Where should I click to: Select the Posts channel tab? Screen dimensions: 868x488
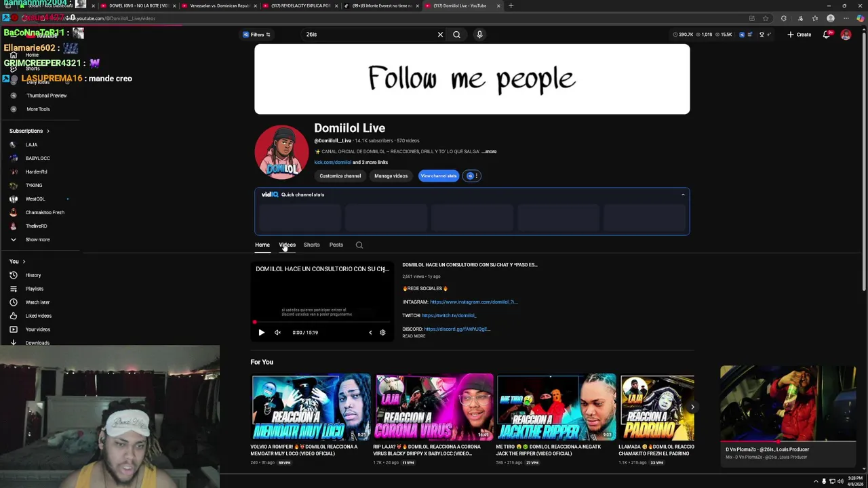click(336, 245)
